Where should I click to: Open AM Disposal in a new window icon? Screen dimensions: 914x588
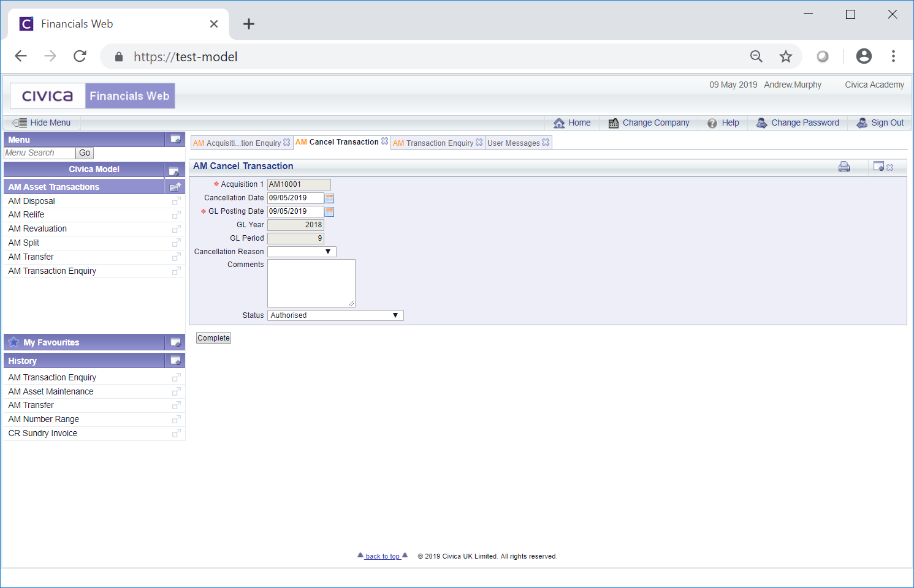pyautogui.click(x=177, y=201)
